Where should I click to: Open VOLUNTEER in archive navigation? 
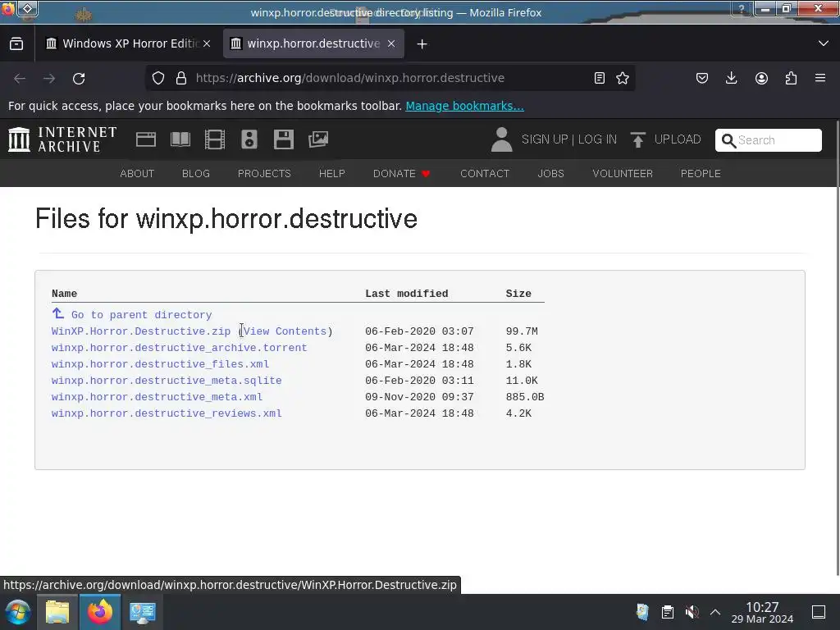pos(623,174)
